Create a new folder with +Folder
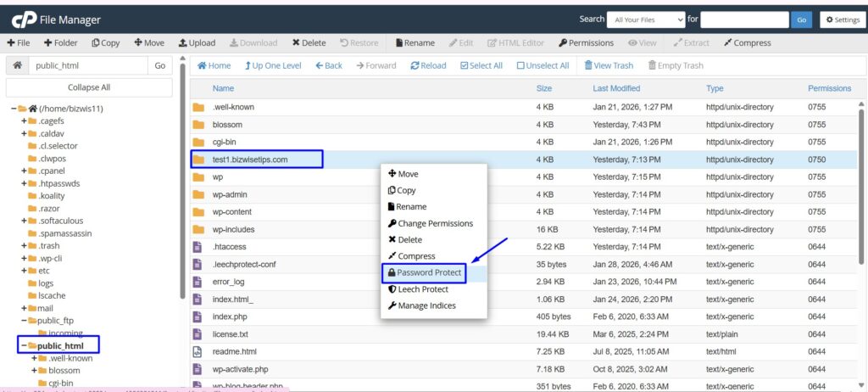Image resolution: width=868 pixels, height=392 pixels. click(x=61, y=42)
